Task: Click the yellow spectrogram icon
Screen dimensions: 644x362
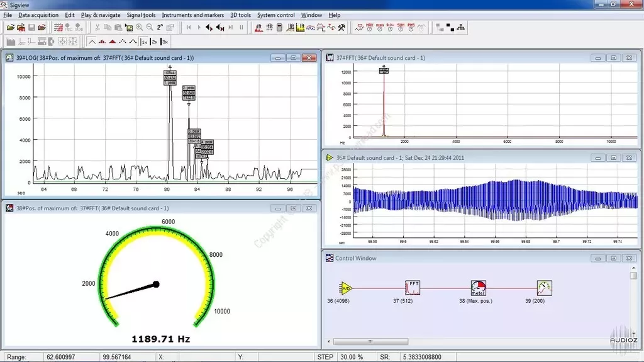Action: [300, 28]
